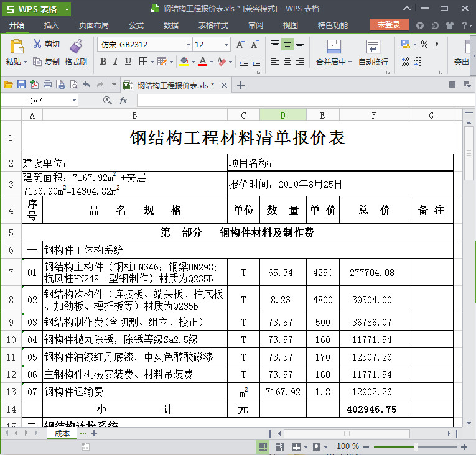This screenshot has width=476, height=455.
Task: Align text left icon
Action: 275,62
